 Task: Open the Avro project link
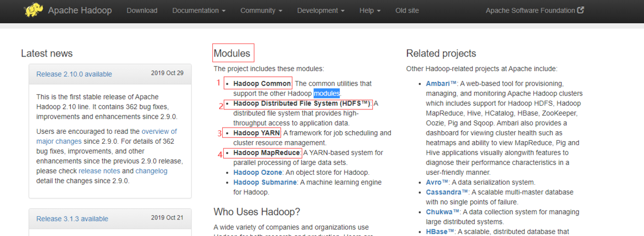[x=437, y=182]
